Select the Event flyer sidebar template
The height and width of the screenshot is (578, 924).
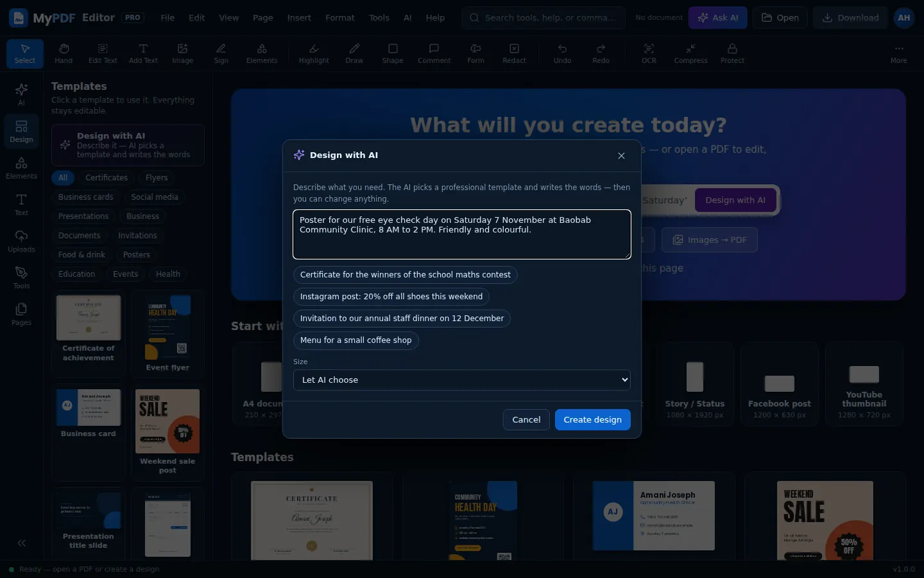pyautogui.click(x=167, y=333)
